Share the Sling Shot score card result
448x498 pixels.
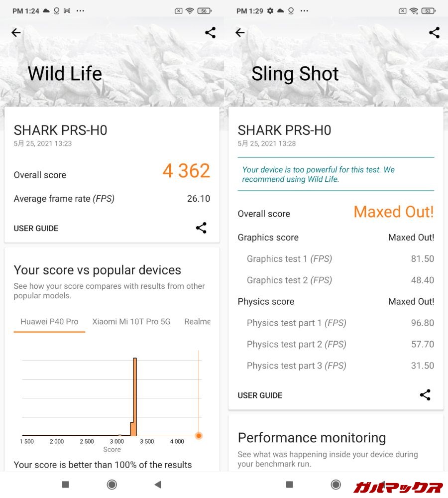[x=425, y=395]
